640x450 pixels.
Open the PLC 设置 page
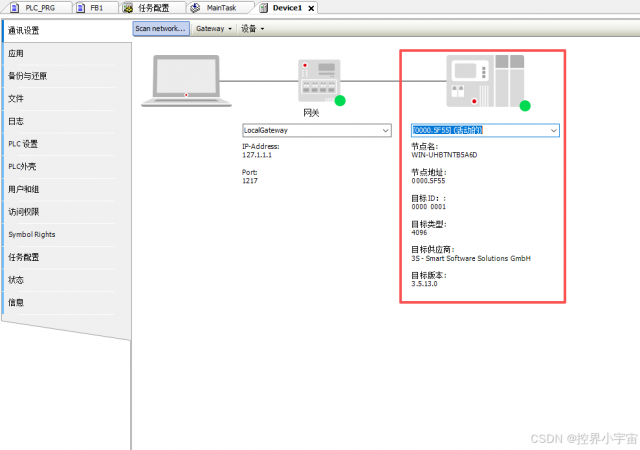[x=23, y=144]
